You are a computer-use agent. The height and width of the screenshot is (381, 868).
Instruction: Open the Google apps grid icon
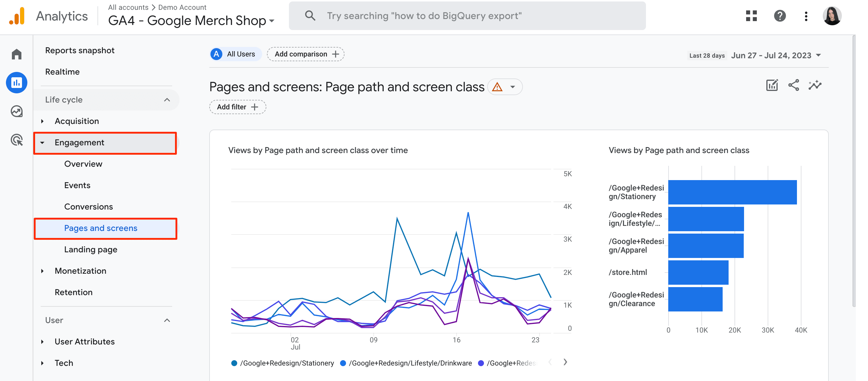[x=751, y=16]
